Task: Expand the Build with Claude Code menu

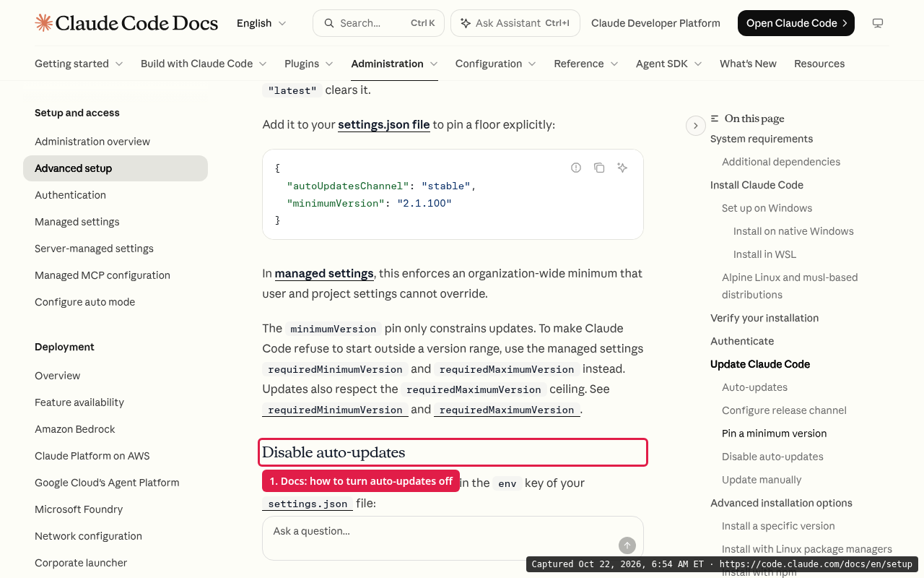Action: coord(204,64)
